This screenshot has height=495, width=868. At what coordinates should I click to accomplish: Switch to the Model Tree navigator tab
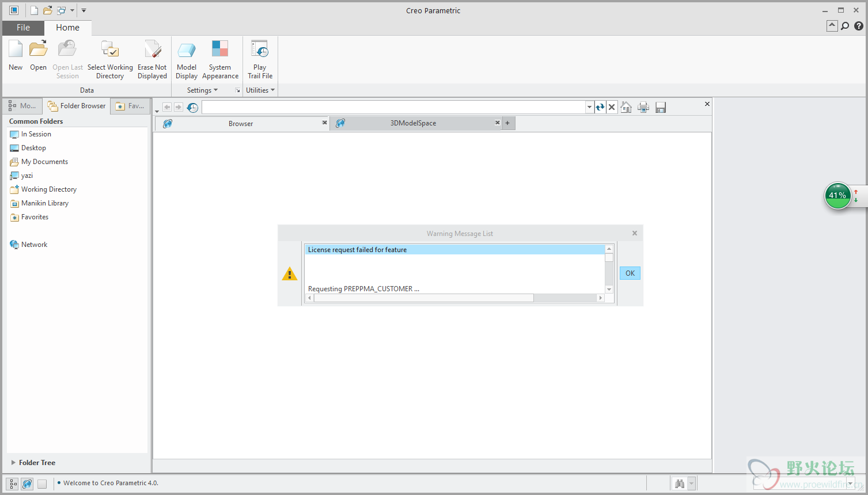22,106
